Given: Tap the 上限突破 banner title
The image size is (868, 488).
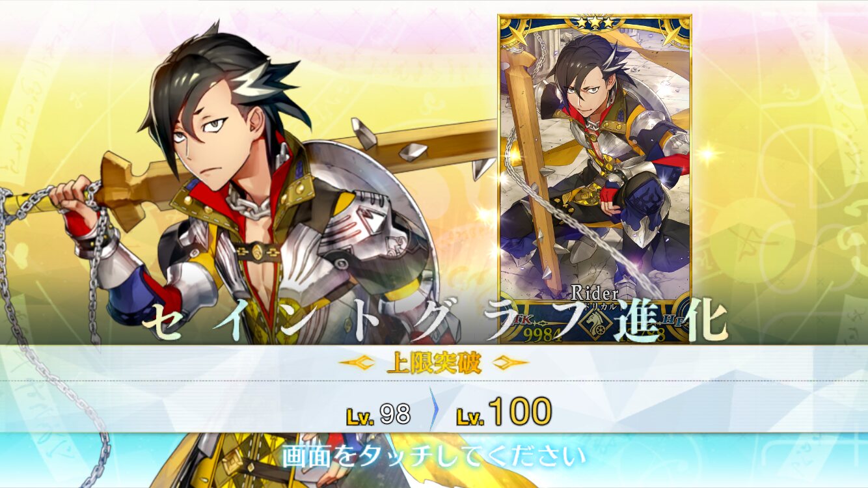Looking at the screenshot, I should point(434,364).
